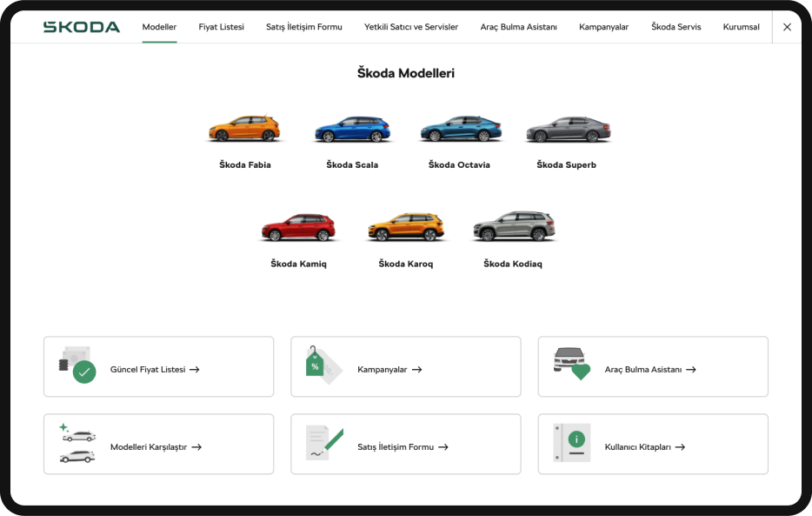Image resolution: width=812 pixels, height=516 pixels.
Task: Click the Škoda Octavia car image
Action: coord(461,128)
